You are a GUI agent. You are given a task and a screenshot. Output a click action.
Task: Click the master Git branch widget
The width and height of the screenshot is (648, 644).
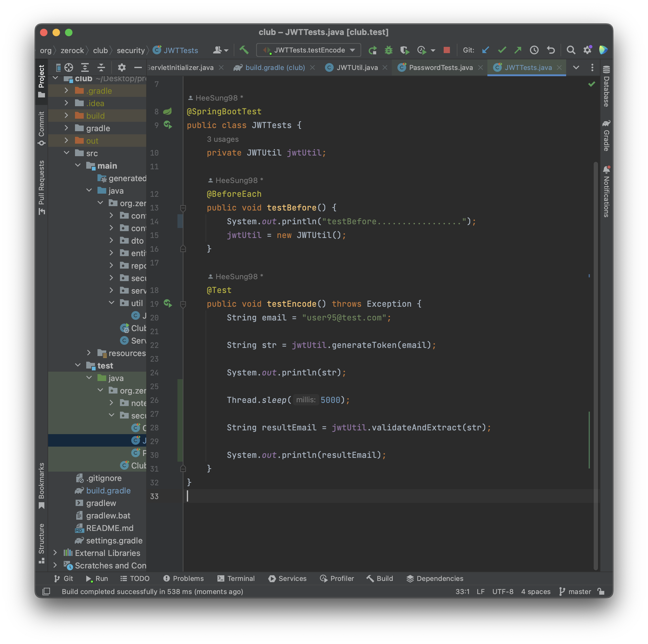tap(575, 591)
